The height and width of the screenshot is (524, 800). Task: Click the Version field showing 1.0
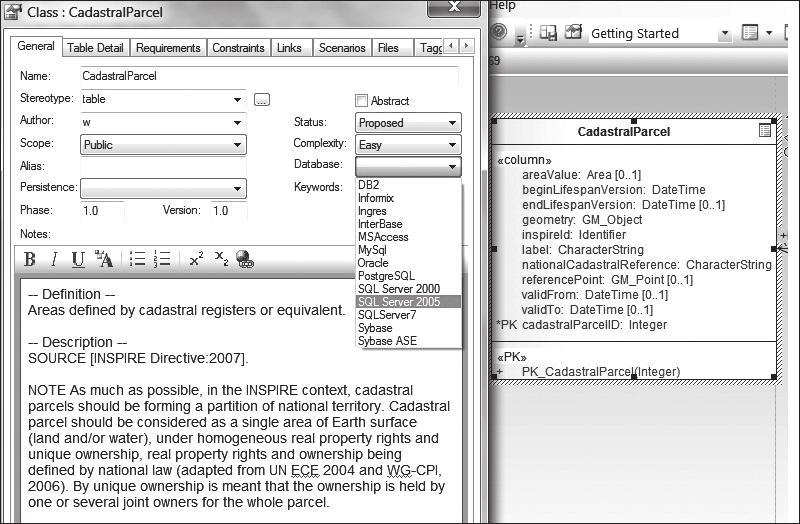coord(229,211)
